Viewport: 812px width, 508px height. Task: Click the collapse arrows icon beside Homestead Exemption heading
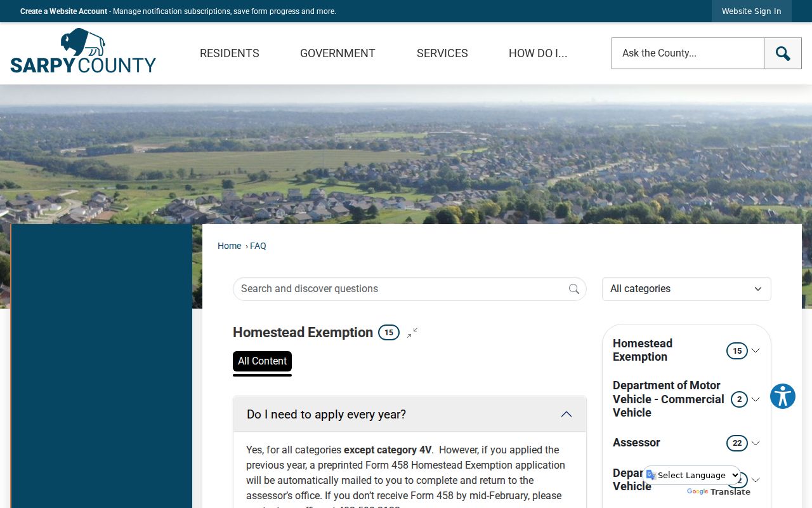[412, 332]
